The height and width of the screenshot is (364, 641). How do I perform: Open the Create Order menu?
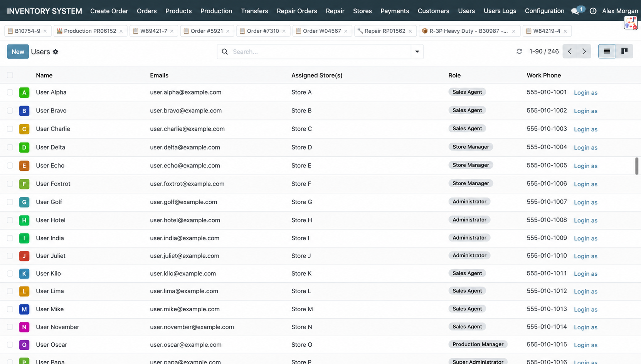pyautogui.click(x=109, y=11)
